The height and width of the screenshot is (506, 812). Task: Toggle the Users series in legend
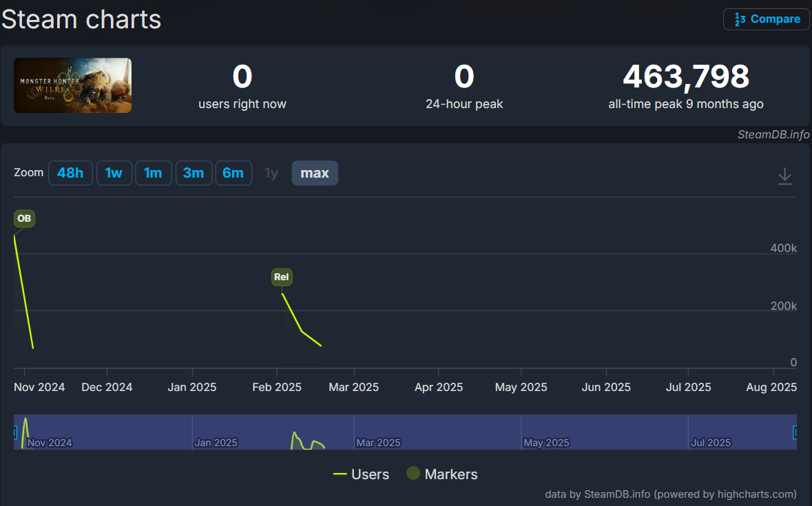(x=361, y=474)
